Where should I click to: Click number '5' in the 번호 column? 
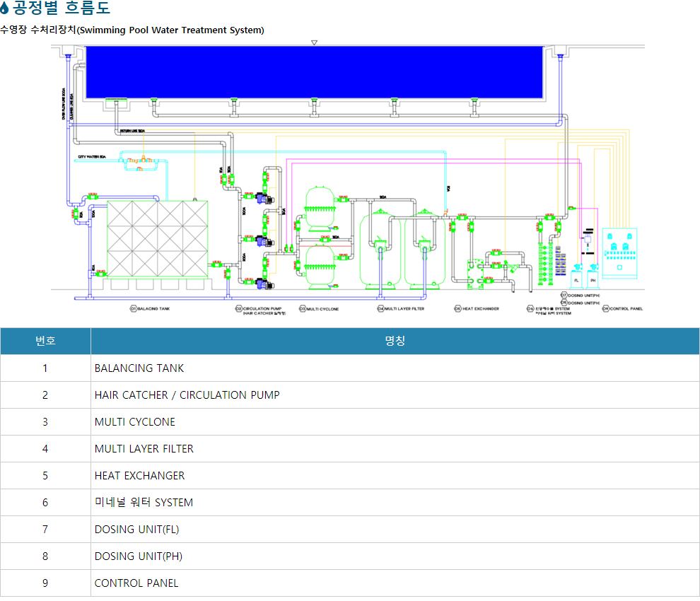pos(45,476)
